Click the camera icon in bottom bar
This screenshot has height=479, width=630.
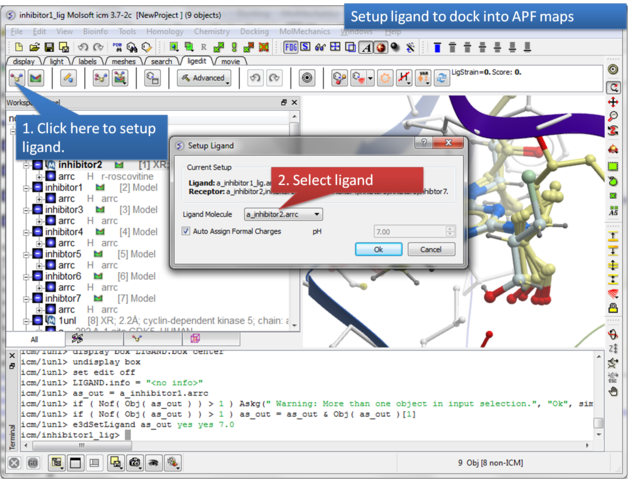[135, 463]
